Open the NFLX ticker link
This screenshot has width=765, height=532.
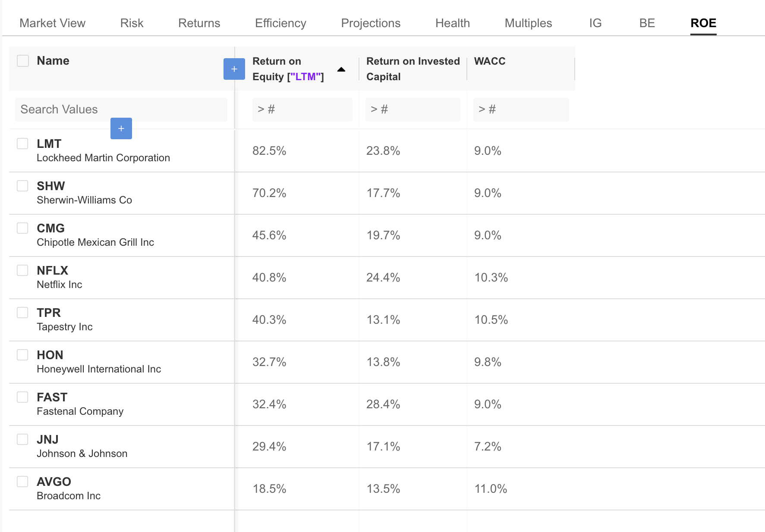53,270
